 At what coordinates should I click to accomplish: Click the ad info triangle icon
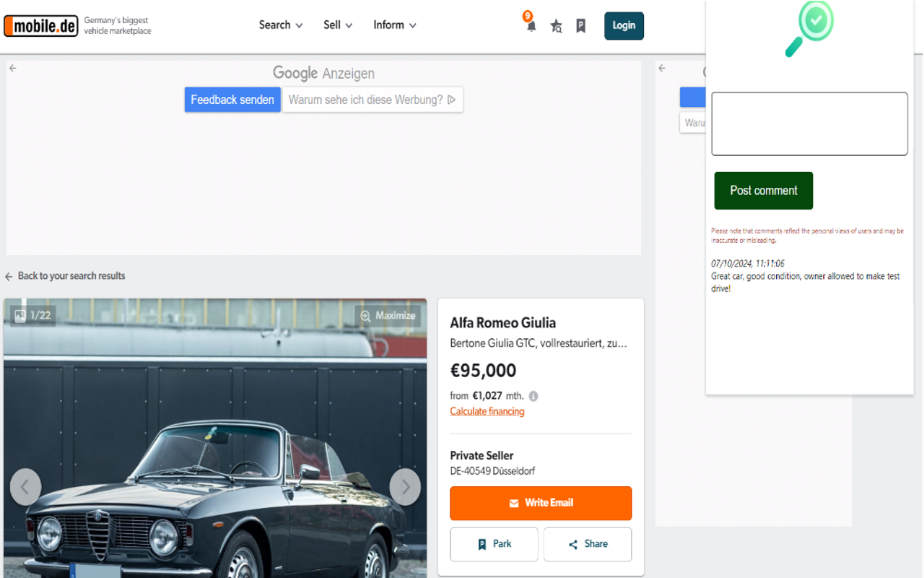452,100
